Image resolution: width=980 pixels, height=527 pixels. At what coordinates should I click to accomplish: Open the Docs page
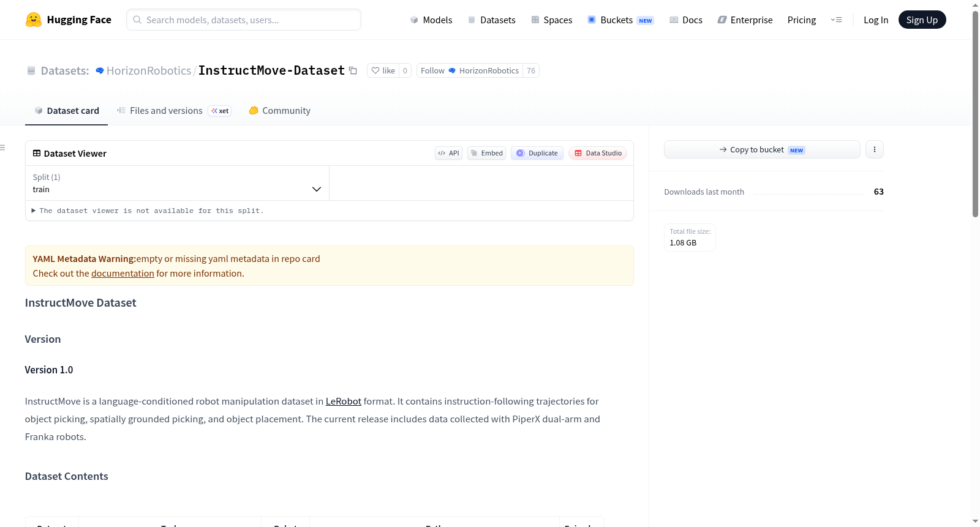686,20
